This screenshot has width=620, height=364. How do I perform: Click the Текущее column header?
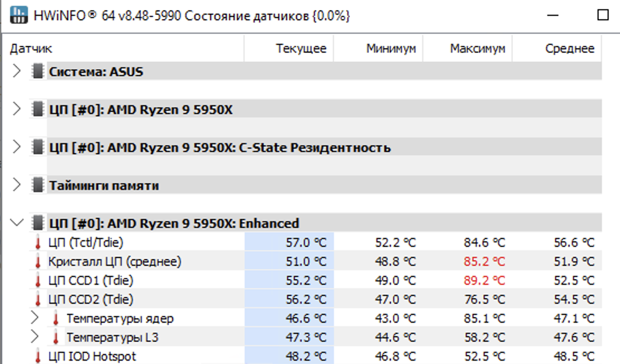click(x=289, y=48)
